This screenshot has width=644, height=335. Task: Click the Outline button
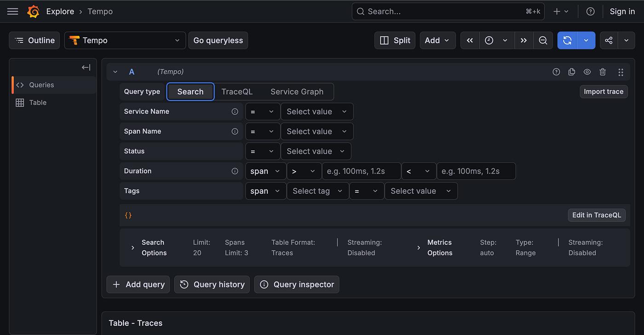34,40
